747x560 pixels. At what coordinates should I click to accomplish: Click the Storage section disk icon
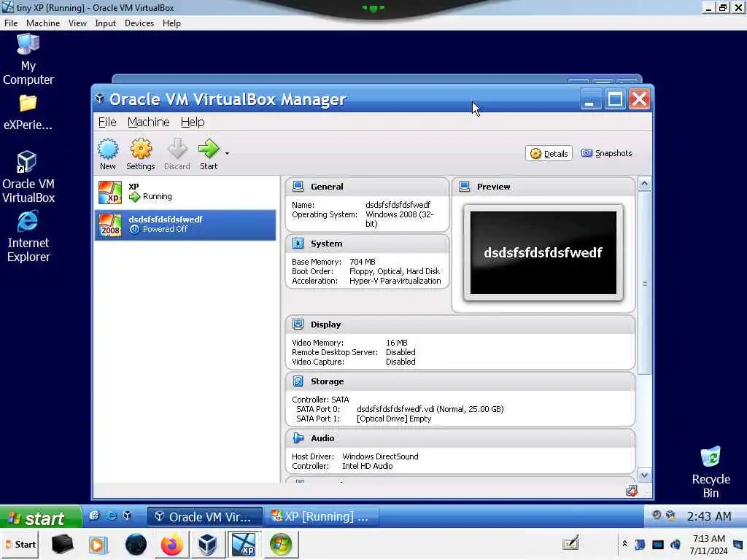click(298, 381)
